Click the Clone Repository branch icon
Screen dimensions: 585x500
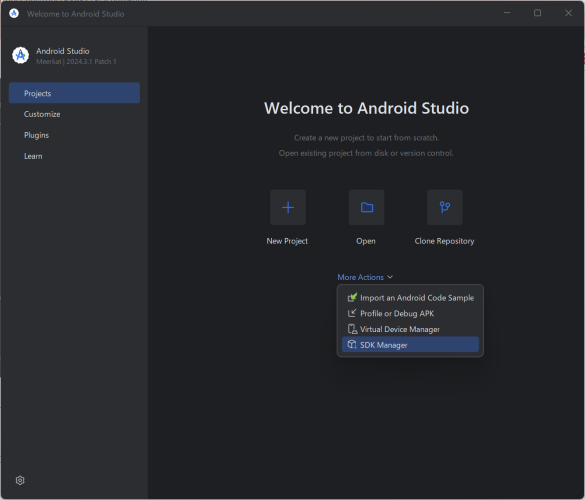point(445,207)
